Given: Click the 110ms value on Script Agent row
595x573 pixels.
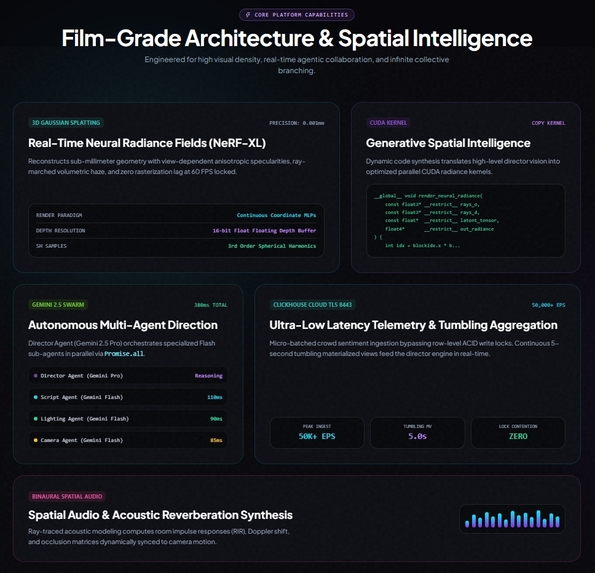Looking at the screenshot, I should 214,397.
